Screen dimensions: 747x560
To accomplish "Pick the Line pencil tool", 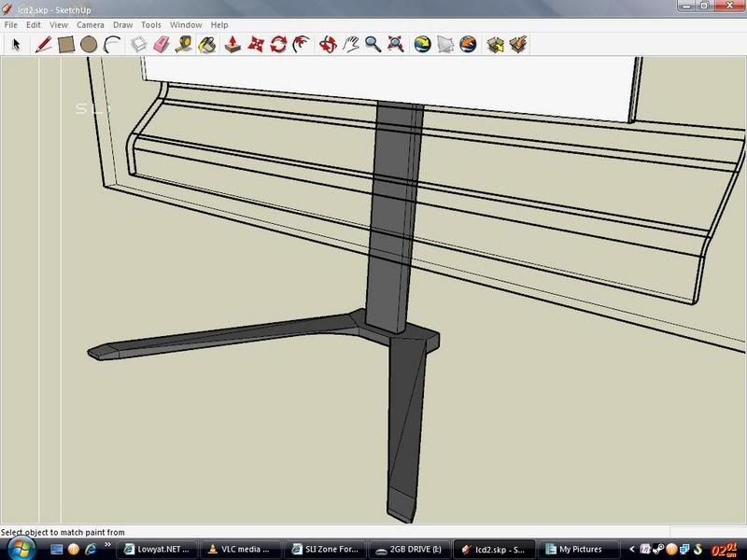I will 43,44.
